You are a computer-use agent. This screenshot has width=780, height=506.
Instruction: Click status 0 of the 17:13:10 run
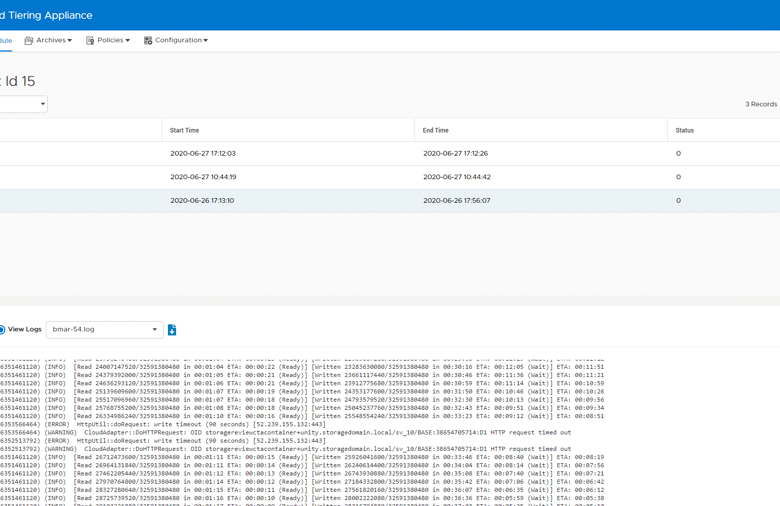(678, 201)
